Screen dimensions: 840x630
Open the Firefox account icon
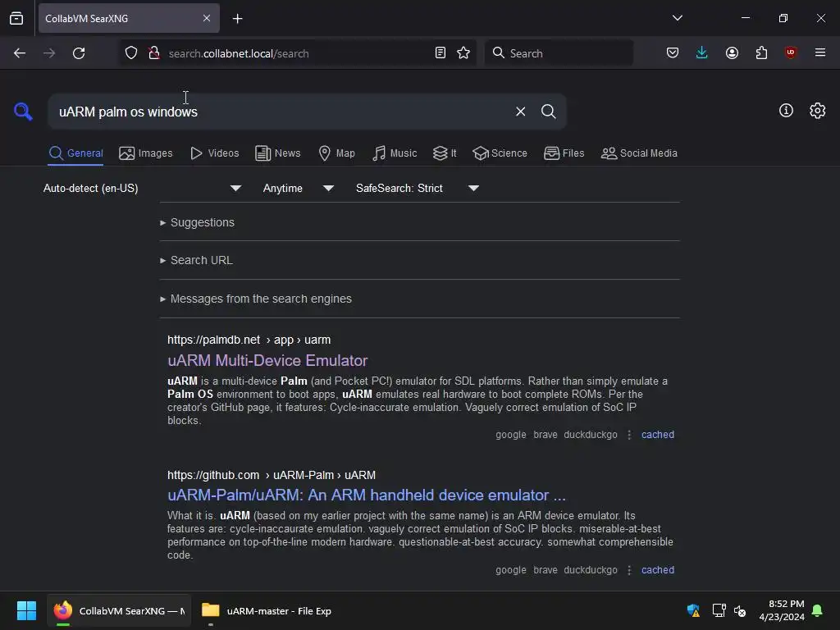732,52
